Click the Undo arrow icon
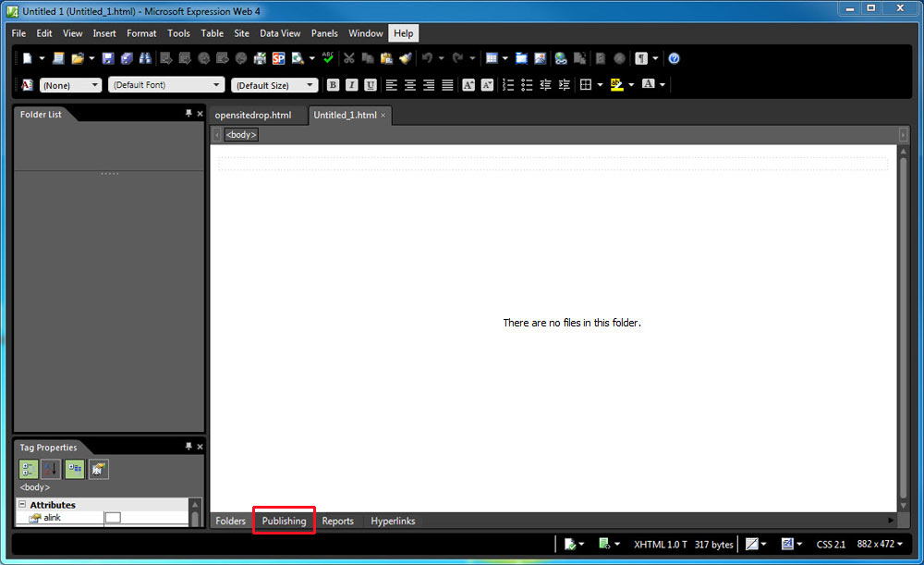This screenshot has height=565, width=924. click(427, 58)
